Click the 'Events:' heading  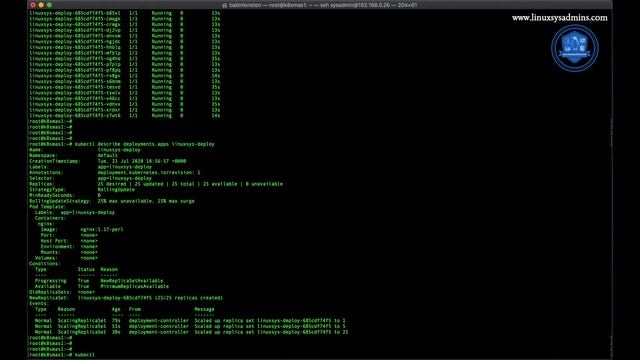pos(39,304)
